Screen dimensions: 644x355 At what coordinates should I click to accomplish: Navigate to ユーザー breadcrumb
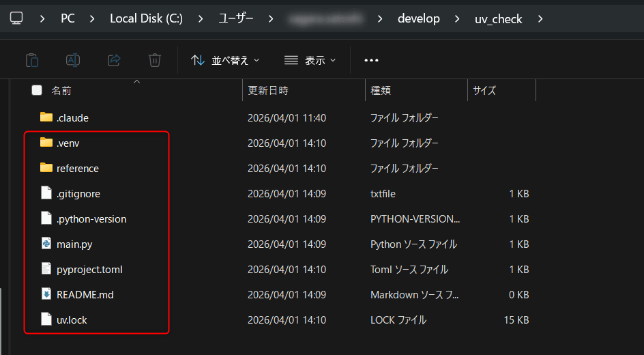click(236, 19)
